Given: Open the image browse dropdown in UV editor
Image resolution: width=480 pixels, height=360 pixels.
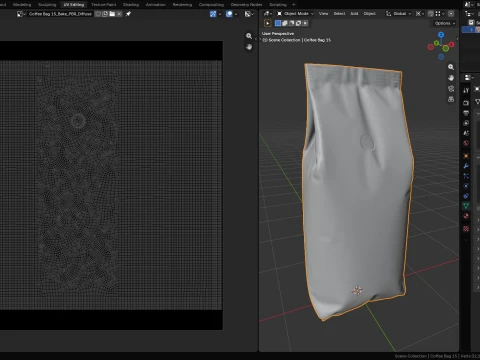Looking at the screenshot, I should [x=21, y=14].
